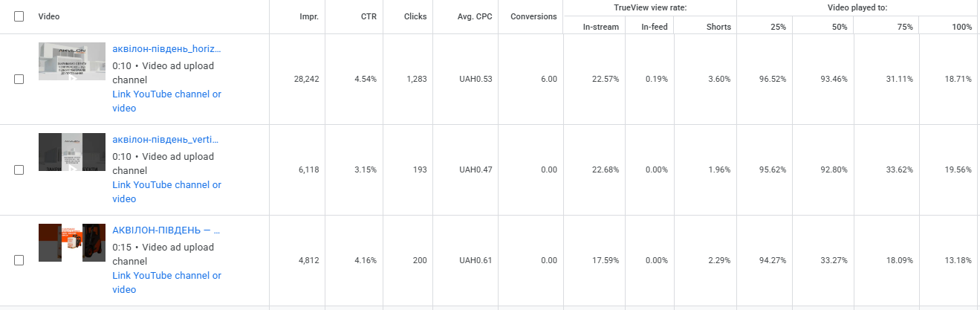Screen dimensions: 980x310
Task: Tick the checkbox beside the АКВІЛОН-ПІВДЕНЬ 0:15 video
Action: (x=19, y=260)
